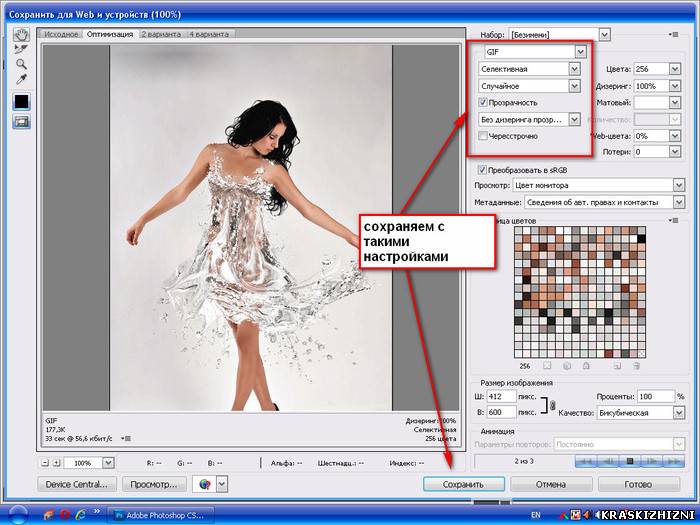Image resolution: width=700 pixels, height=525 pixels.
Task: Select the Zoom tool
Action: [21, 64]
